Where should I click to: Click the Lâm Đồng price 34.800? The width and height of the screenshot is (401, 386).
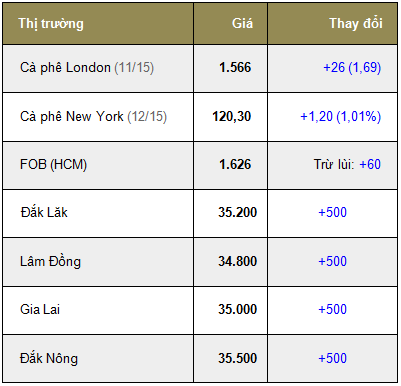[238, 261]
